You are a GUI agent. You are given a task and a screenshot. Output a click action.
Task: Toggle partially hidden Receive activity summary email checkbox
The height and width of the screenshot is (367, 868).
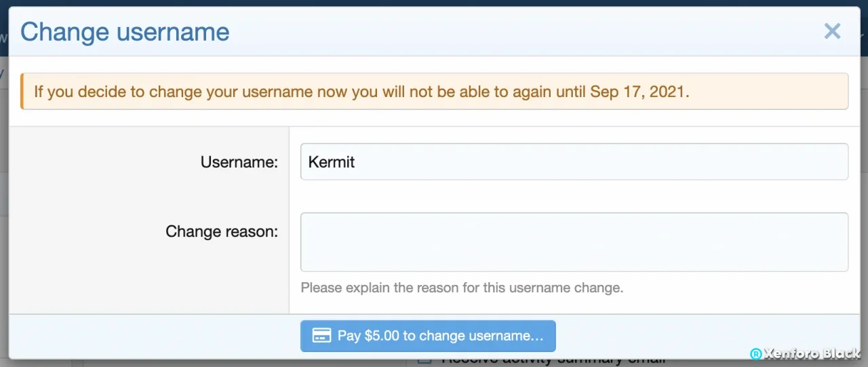[x=425, y=360]
